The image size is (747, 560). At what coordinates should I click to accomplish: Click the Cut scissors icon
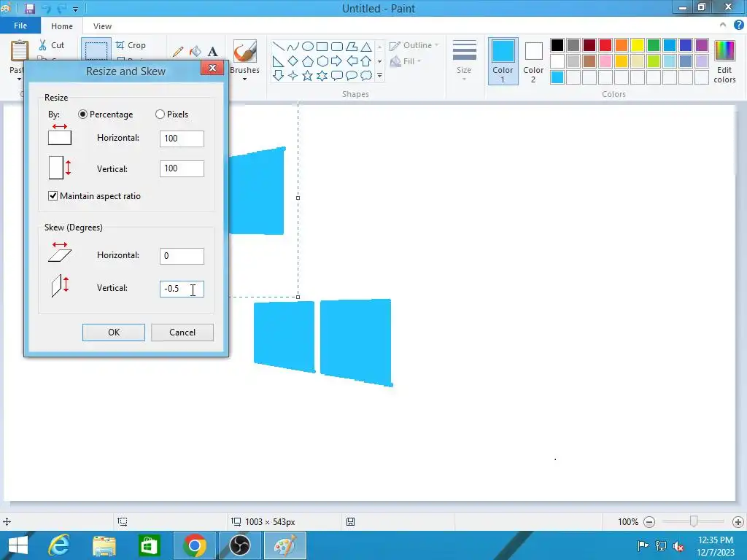point(43,45)
